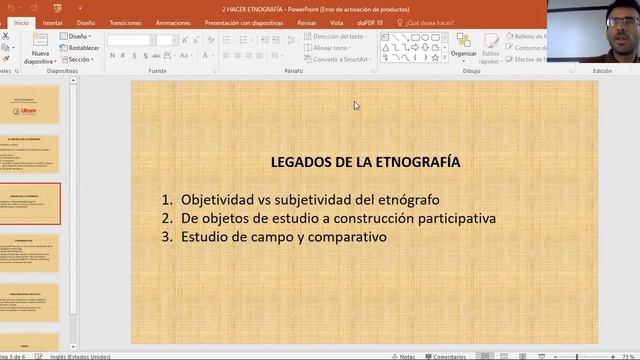
Task: Click the Undo arrow in title bar
Action: pyautogui.click(x=11, y=8)
